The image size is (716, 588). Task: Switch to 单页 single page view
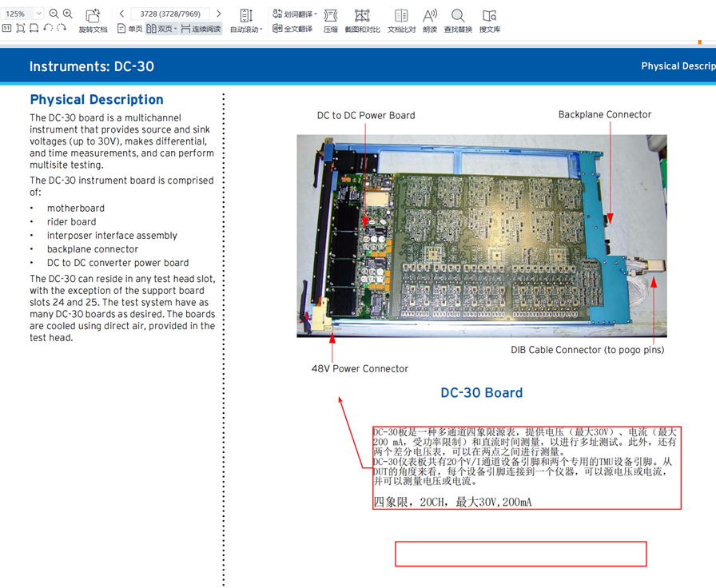(129, 29)
